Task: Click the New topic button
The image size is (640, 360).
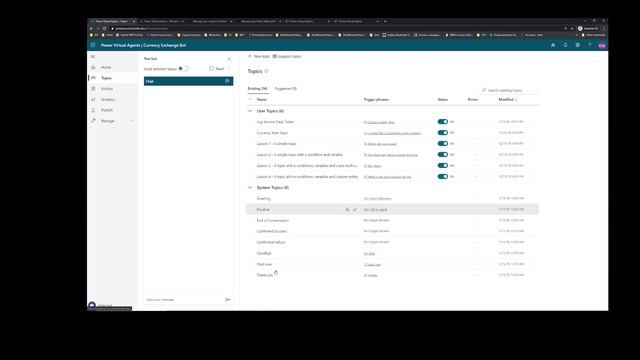Action: 259,56
